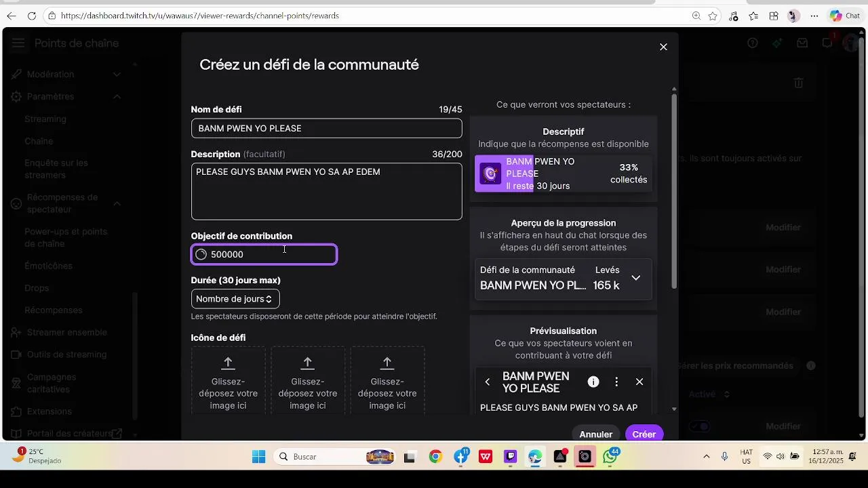Collapse the Paramètres sidebar section
The image size is (868, 488).
[117, 97]
